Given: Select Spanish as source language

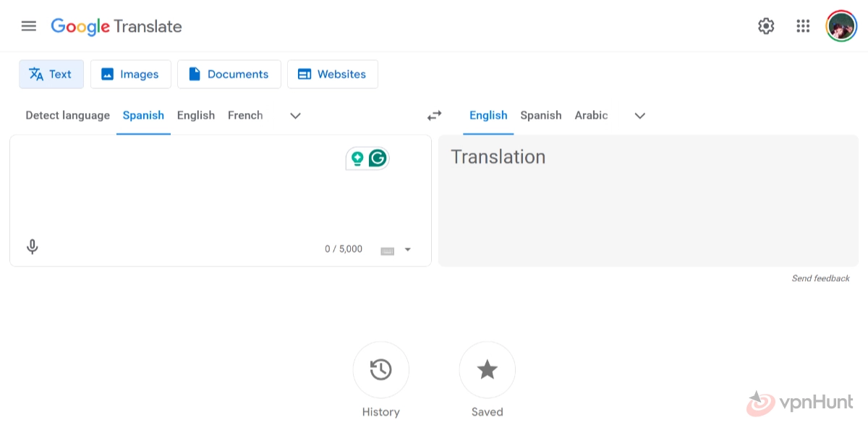Looking at the screenshot, I should point(143,115).
